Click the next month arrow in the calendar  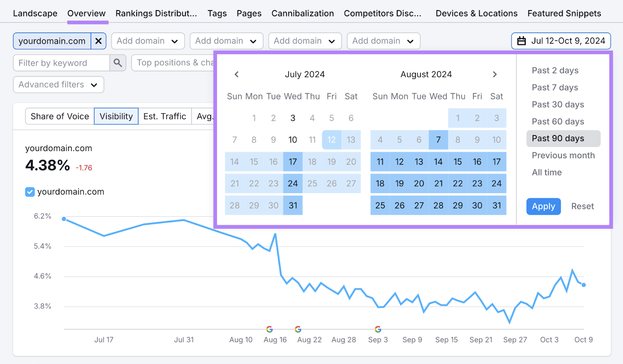[x=495, y=74]
